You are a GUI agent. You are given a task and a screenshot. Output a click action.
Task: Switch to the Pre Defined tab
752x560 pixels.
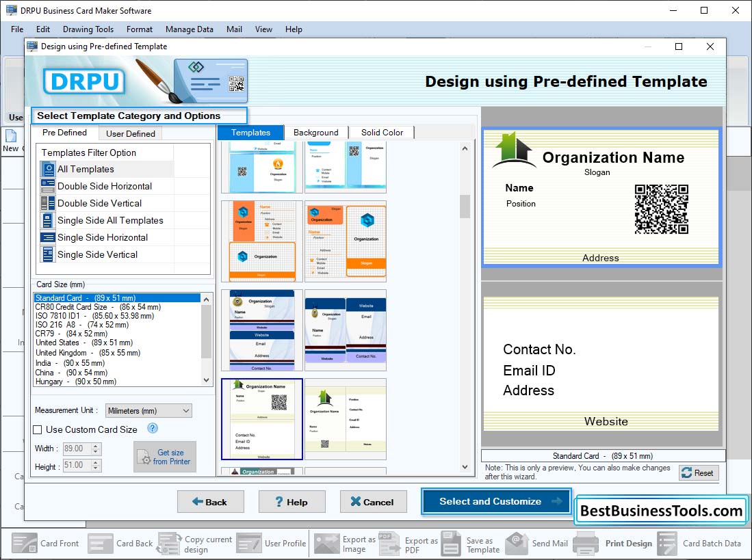point(64,133)
